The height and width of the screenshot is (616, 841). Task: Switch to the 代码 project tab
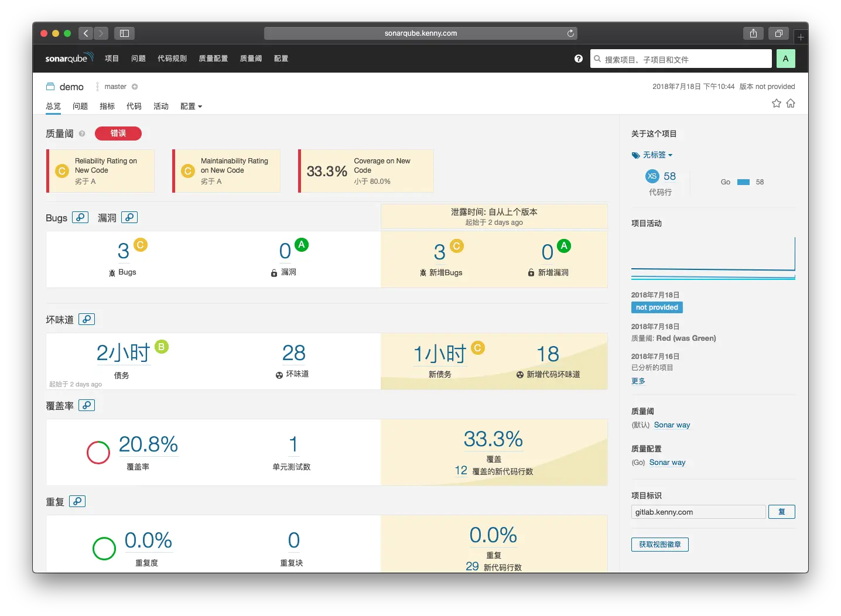point(134,106)
